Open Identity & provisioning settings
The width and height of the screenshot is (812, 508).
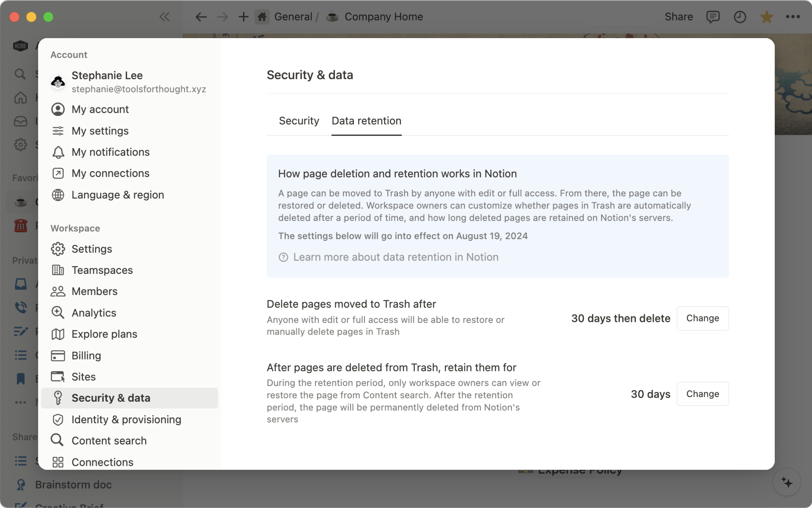[126, 419]
